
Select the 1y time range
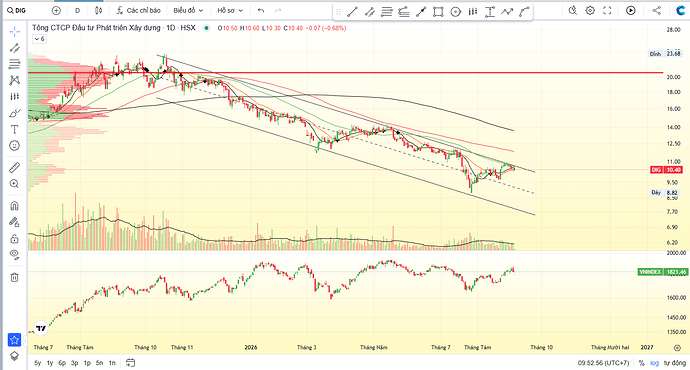50,363
